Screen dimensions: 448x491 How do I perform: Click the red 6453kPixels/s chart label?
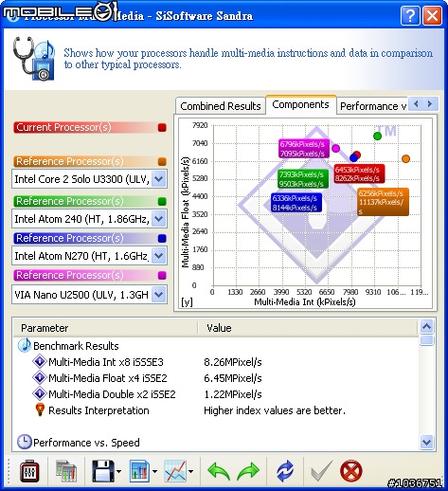point(359,173)
